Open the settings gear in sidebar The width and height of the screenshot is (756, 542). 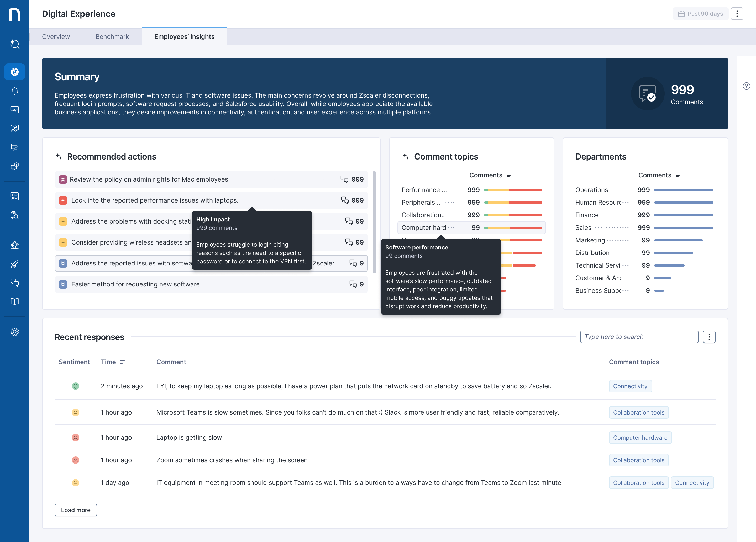click(x=15, y=331)
